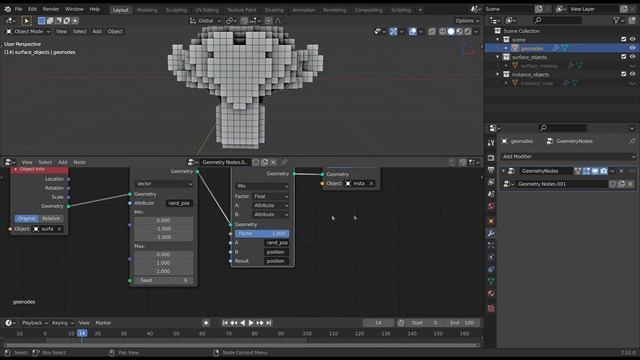Open the Particles properties tab icon
This screenshot has width=640, height=360.
coord(491,245)
